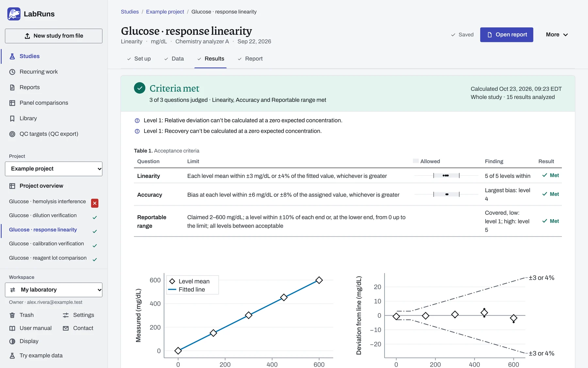588x368 pixels.
Task: Open User manual book icon
Action: pos(12,328)
